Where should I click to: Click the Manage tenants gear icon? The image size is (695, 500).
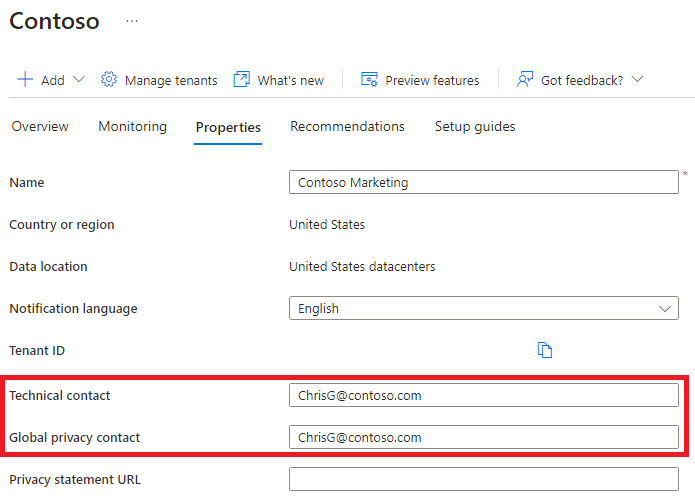point(109,80)
